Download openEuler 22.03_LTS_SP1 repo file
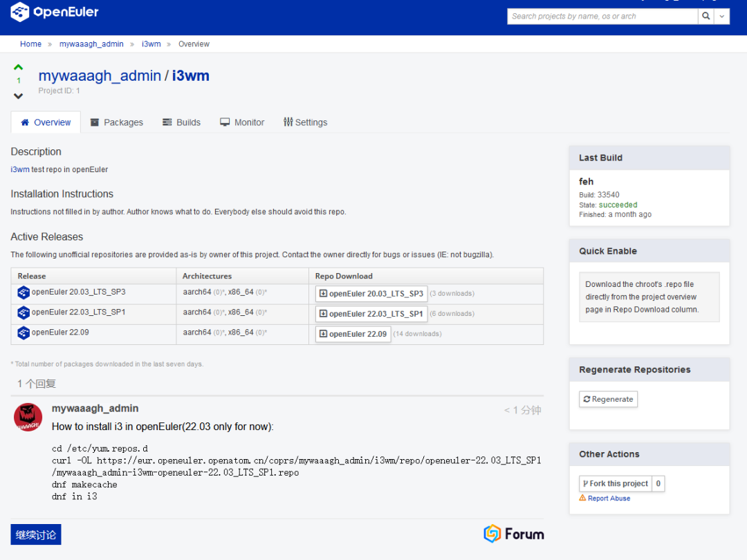The width and height of the screenshot is (747, 560). click(x=371, y=314)
